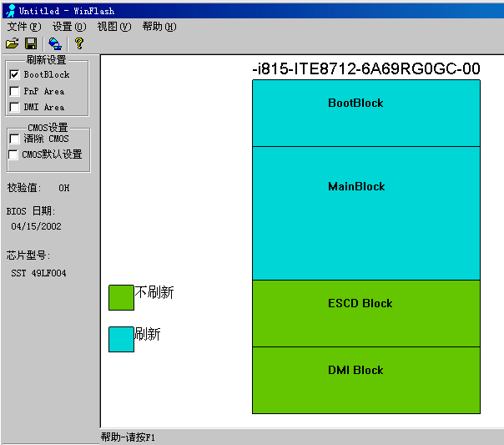The width and height of the screenshot is (504, 445).
Task: Click the flash BIOS chip toolbar icon
Action: 55,43
